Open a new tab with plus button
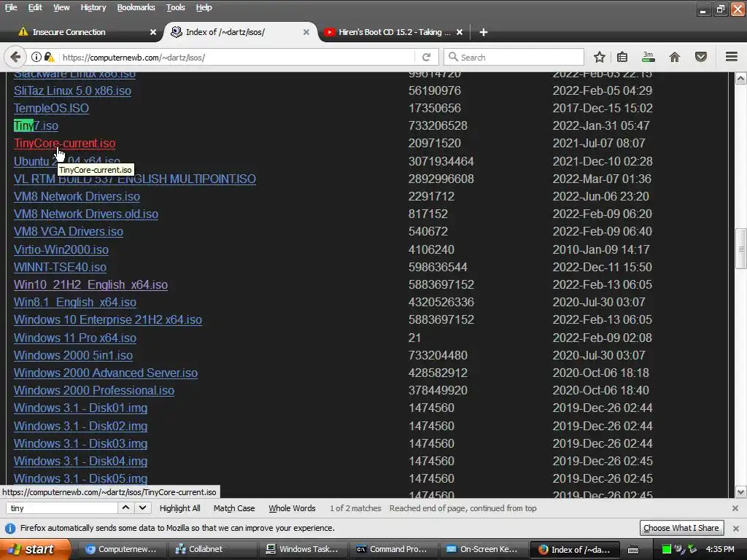The width and height of the screenshot is (747, 560). 484,32
